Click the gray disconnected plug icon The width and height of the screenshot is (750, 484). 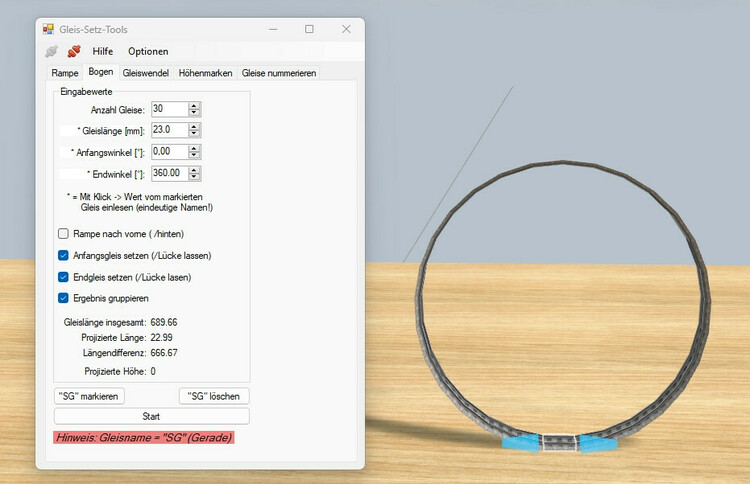(51, 51)
